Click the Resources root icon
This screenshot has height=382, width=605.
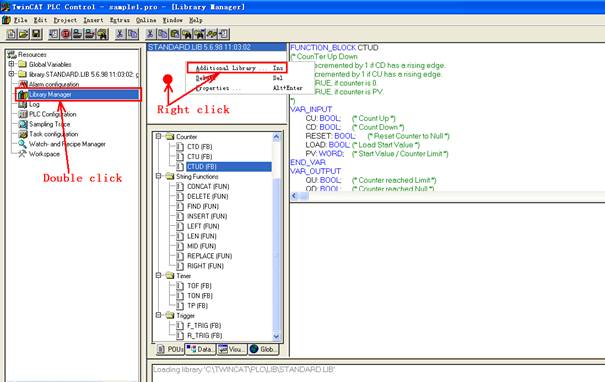point(12,54)
